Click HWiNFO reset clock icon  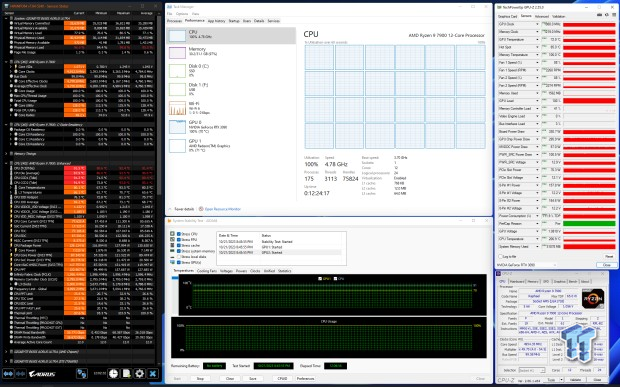pyautogui.click(x=113, y=374)
